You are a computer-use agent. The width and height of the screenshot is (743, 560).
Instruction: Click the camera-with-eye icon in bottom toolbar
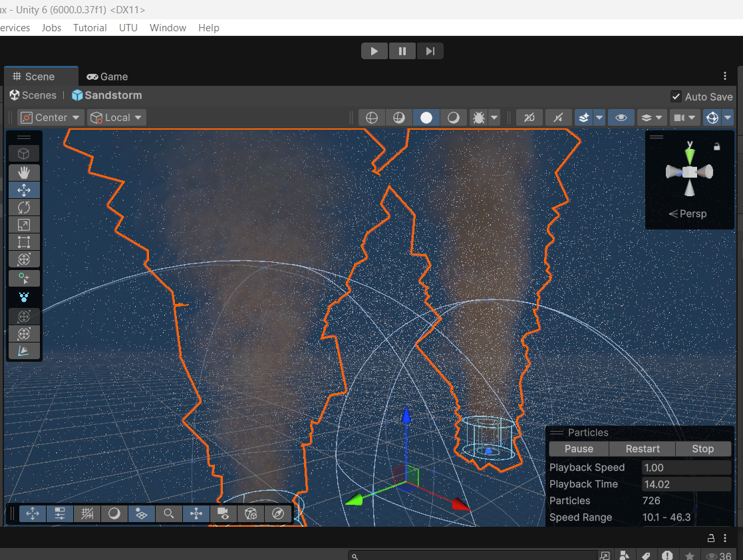[x=223, y=513]
